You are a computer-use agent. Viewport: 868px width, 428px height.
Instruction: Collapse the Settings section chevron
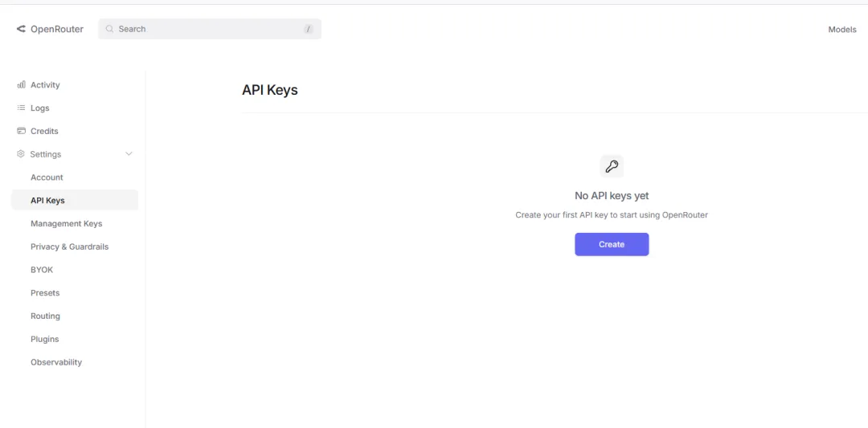click(129, 153)
